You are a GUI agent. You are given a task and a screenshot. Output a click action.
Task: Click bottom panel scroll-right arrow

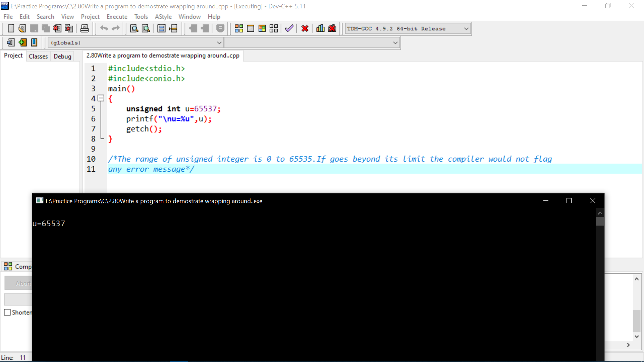[x=628, y=345]
